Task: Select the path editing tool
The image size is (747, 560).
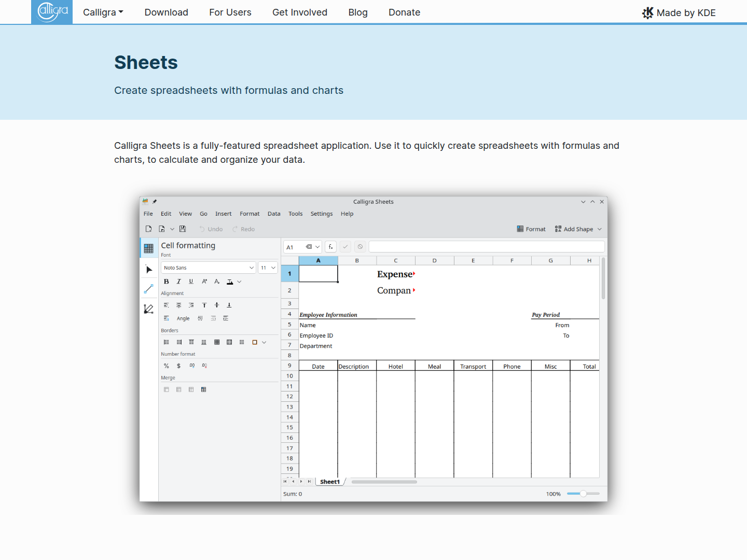Action: [x=149, y=309]
